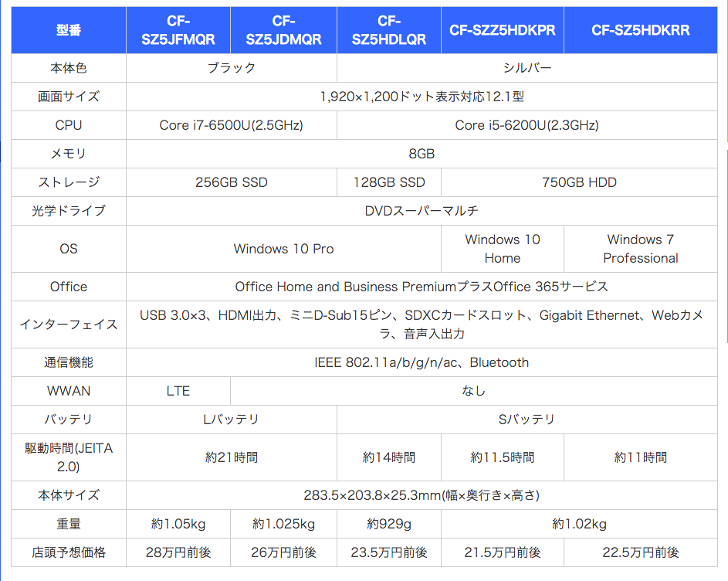Click the 21.5万円前後 price cell
The height and width of the screenshot is (581, 728).
(x=503, y=552)
